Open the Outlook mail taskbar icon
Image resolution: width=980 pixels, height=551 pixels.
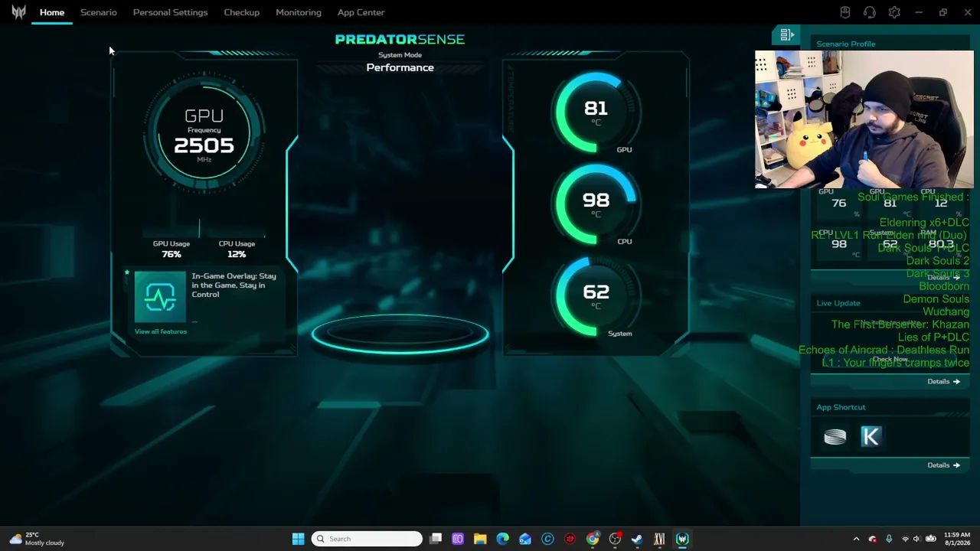[525, 539]
